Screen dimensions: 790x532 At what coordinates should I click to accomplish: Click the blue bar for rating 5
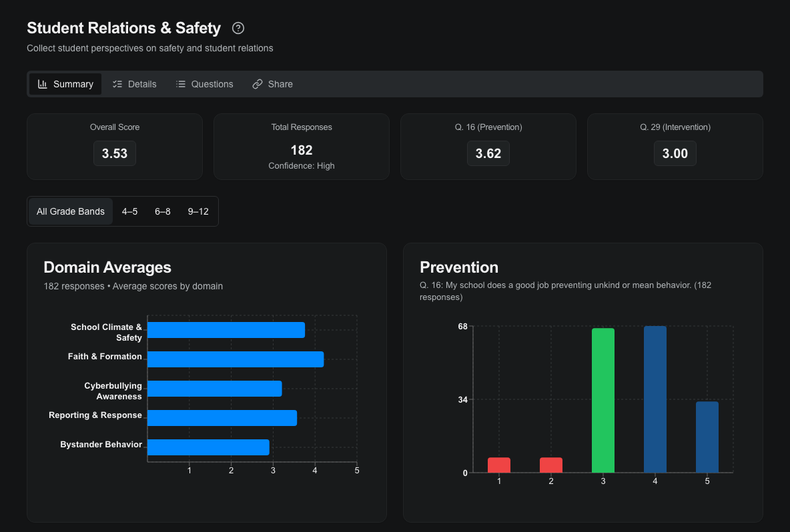(707, 437)
